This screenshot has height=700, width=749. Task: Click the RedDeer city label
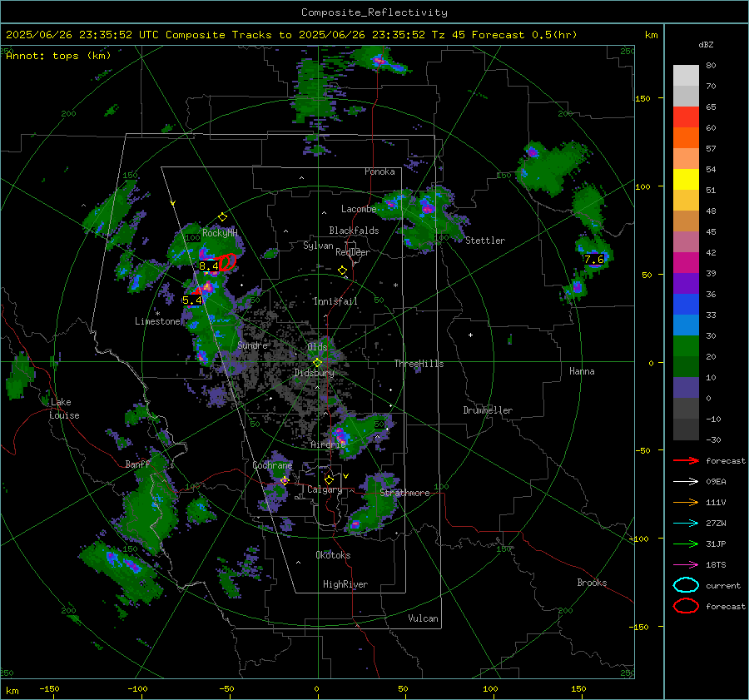pyautogui.click(x=353, y=252)
